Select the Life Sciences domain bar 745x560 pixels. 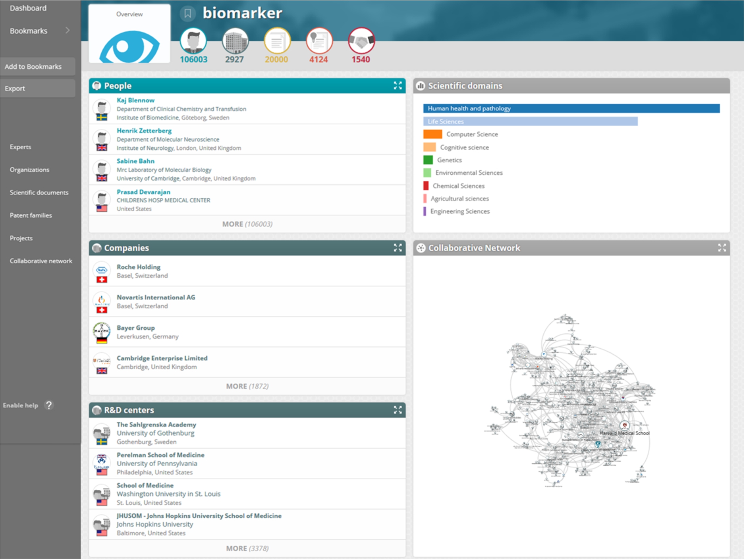[x=531, y=122]
